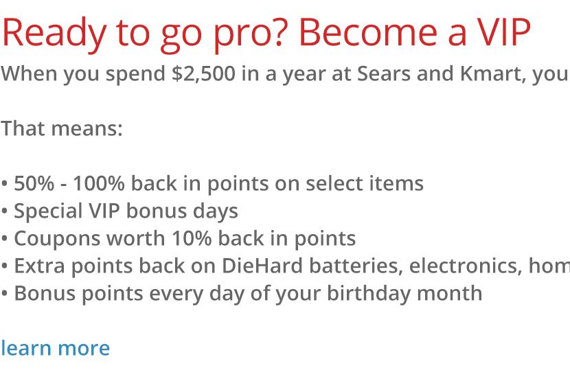The height and width of the screenshot is (392, 570).
Task: Click "Extra points back" at the bullet start
Action: [95, 266]
